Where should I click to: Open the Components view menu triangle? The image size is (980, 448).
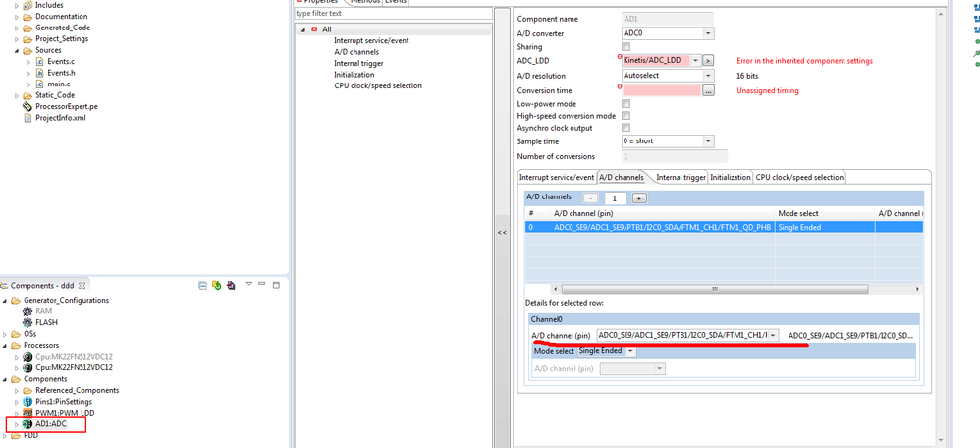[x=248, y=284]
